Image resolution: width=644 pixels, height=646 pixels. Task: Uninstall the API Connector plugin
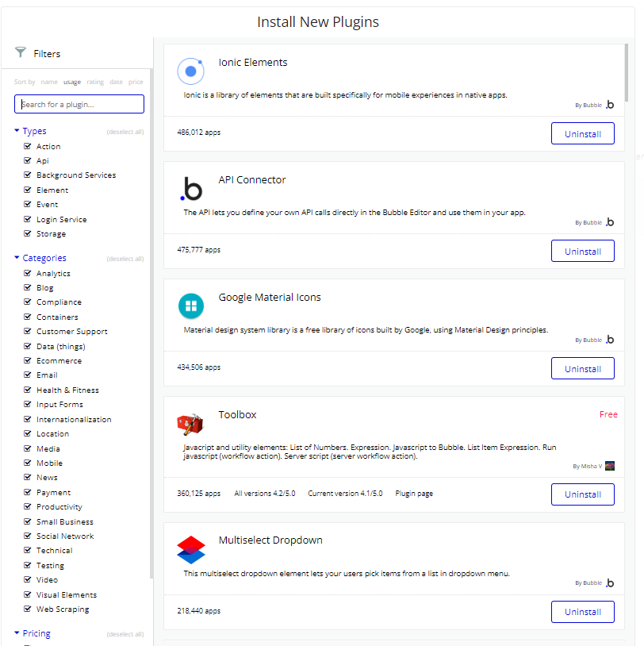point(582,252)
